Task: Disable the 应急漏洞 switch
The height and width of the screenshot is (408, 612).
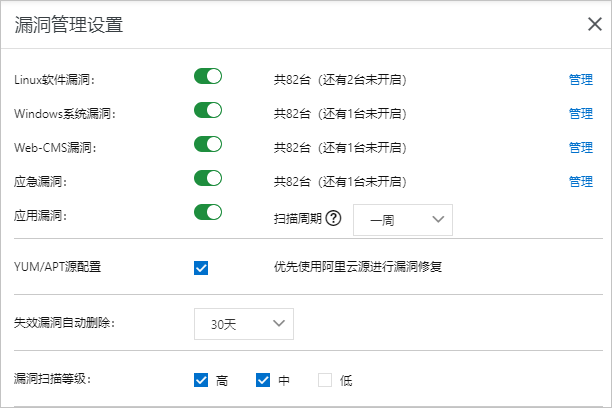Action: [x=208, y=178]
